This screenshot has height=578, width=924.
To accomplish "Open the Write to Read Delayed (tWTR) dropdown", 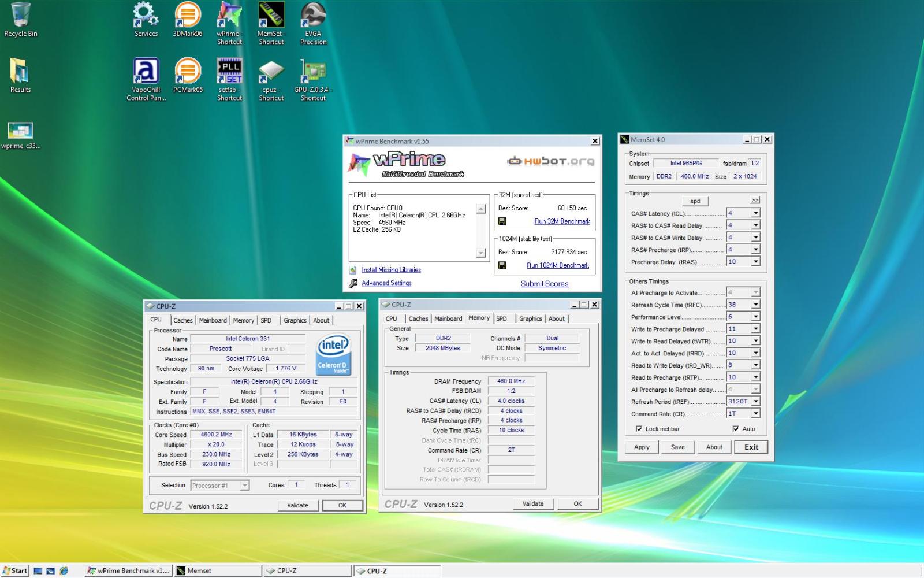I will click(x=755, y=341).
